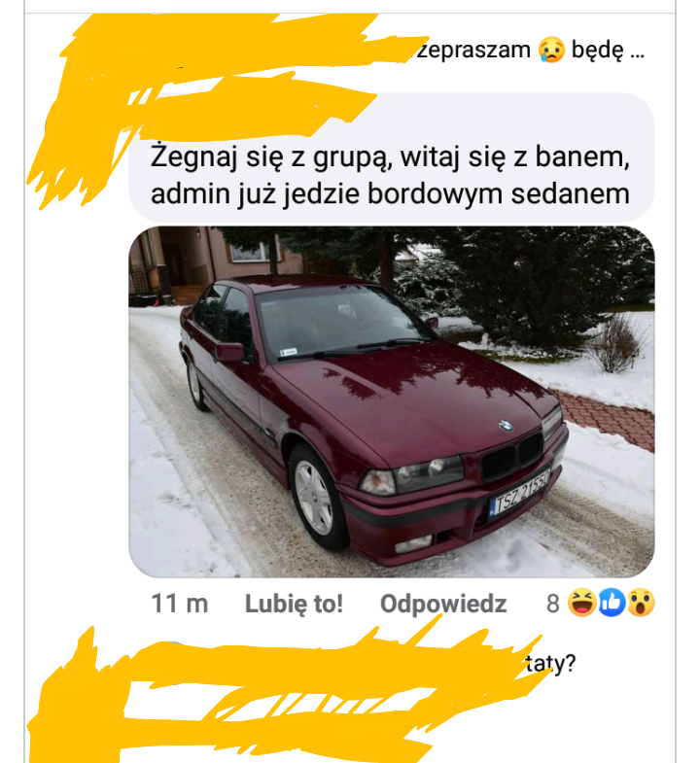Viewport: 700px width, 763px height.
Task: Click the TSZ 21550 license plate
Action: [x=520, y=494]
